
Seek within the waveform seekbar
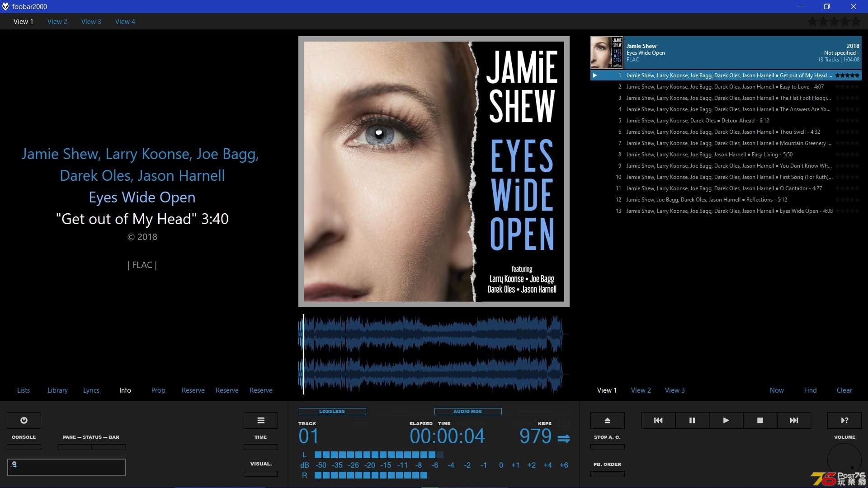click(x=434, y=354)
